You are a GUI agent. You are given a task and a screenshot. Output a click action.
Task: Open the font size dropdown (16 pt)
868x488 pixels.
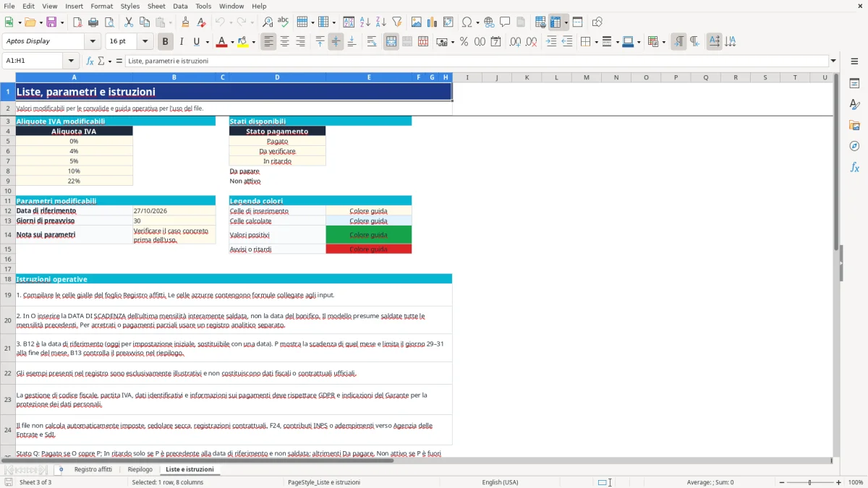point(145,42)
